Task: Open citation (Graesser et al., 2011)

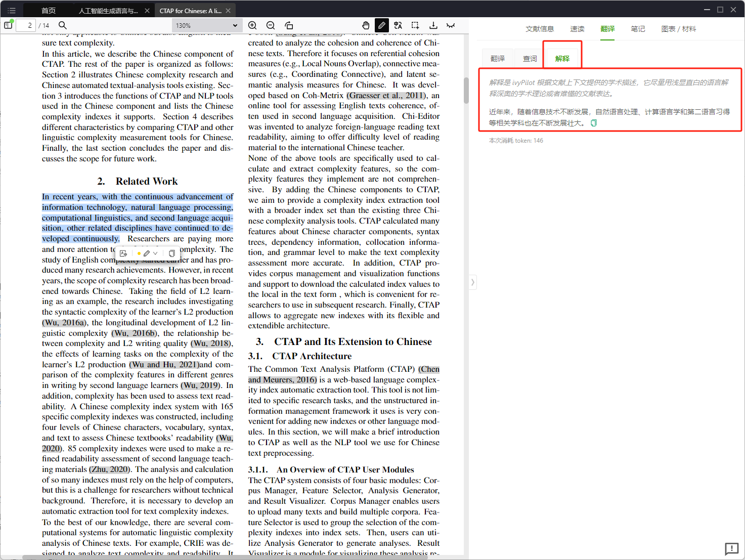Action: 387,95
